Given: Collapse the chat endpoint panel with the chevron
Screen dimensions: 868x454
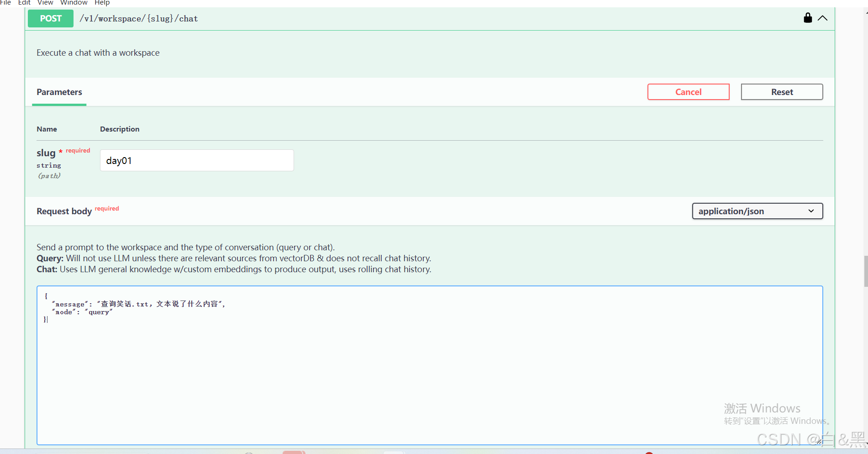Looking at the screenshot, I should pos(823,18).
